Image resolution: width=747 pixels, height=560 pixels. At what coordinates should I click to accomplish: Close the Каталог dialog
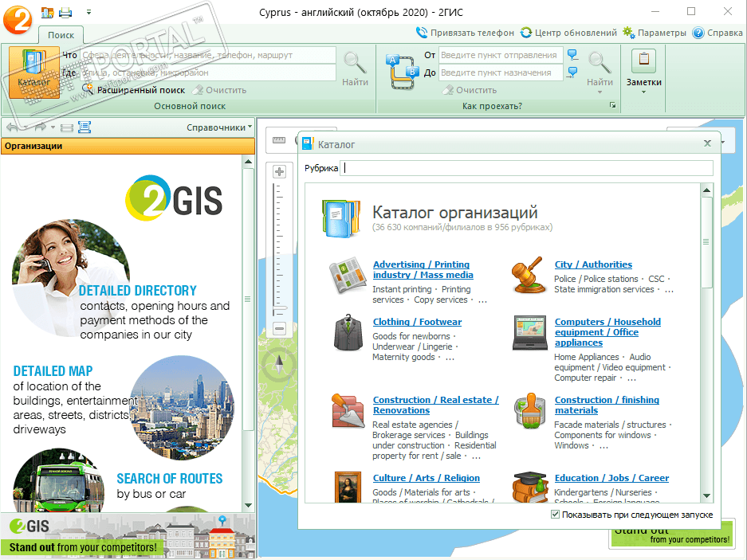[x=707, y=143]
